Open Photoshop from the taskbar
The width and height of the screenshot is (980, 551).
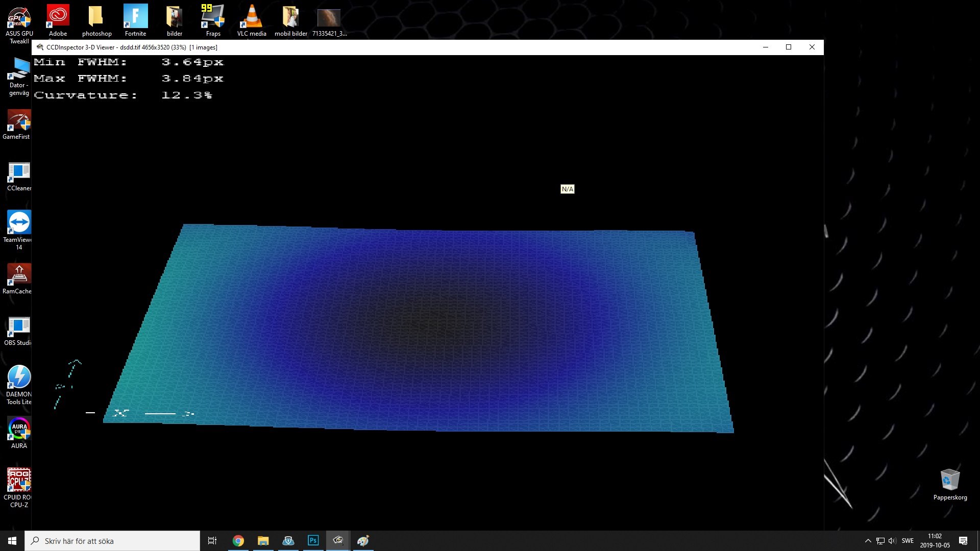point(313,541)
